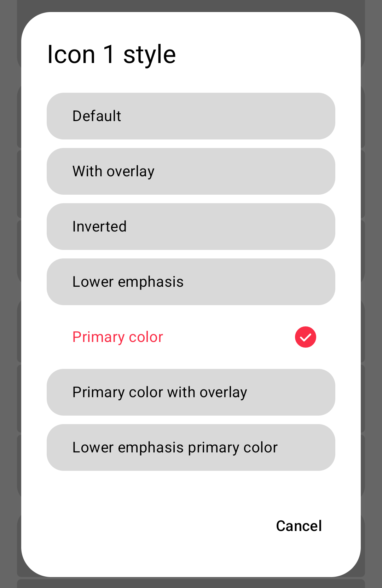Click the Default label text
Image resolution: width=382 pixels, height=588 pixels.
point(97,116)
